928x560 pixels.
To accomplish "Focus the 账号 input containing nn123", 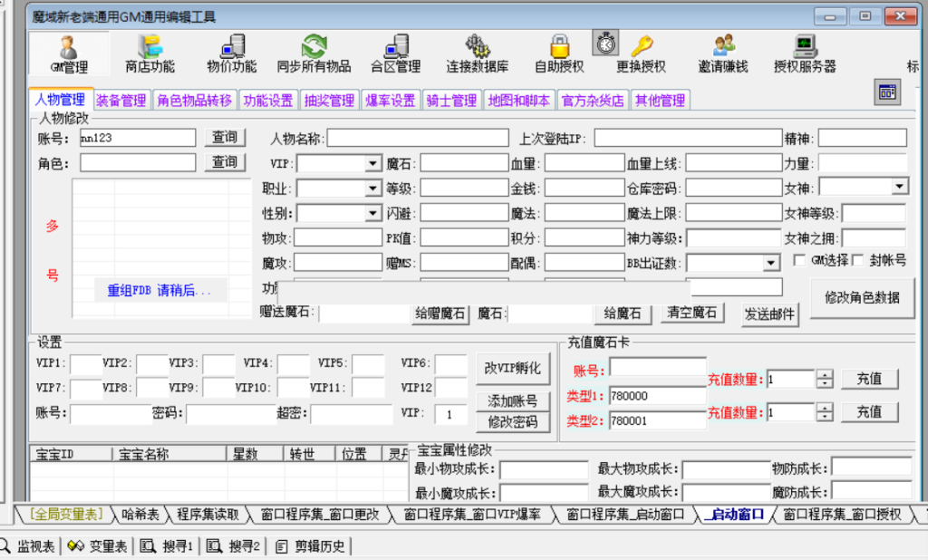I will point(138,138).
